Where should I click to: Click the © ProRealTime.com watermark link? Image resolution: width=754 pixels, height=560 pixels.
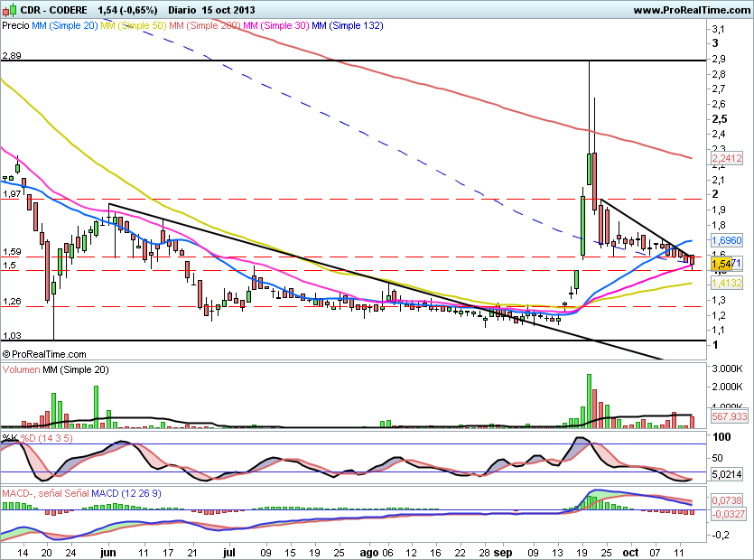point(44,355)
